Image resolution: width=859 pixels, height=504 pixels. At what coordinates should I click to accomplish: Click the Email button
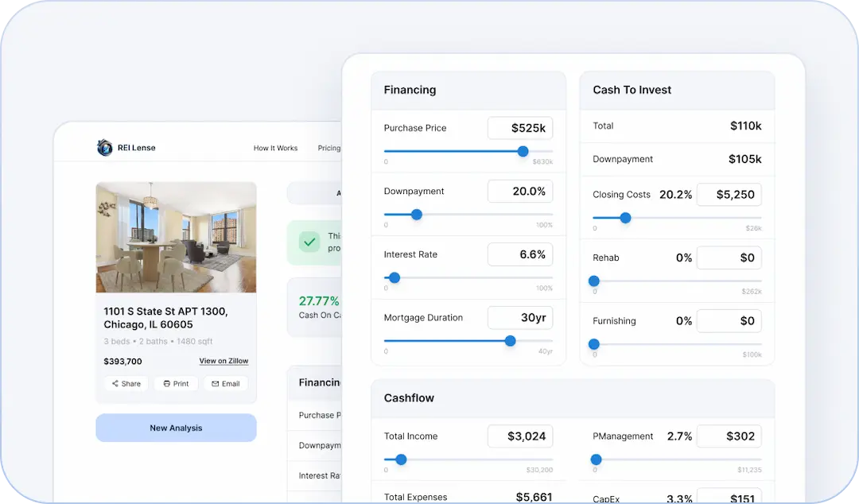[225, 384]
